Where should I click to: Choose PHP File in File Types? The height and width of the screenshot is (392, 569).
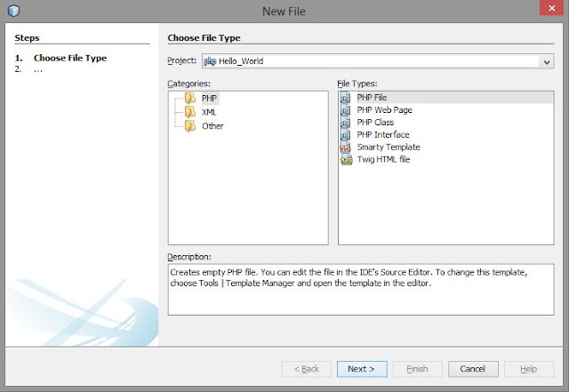(x=446, y=97)
